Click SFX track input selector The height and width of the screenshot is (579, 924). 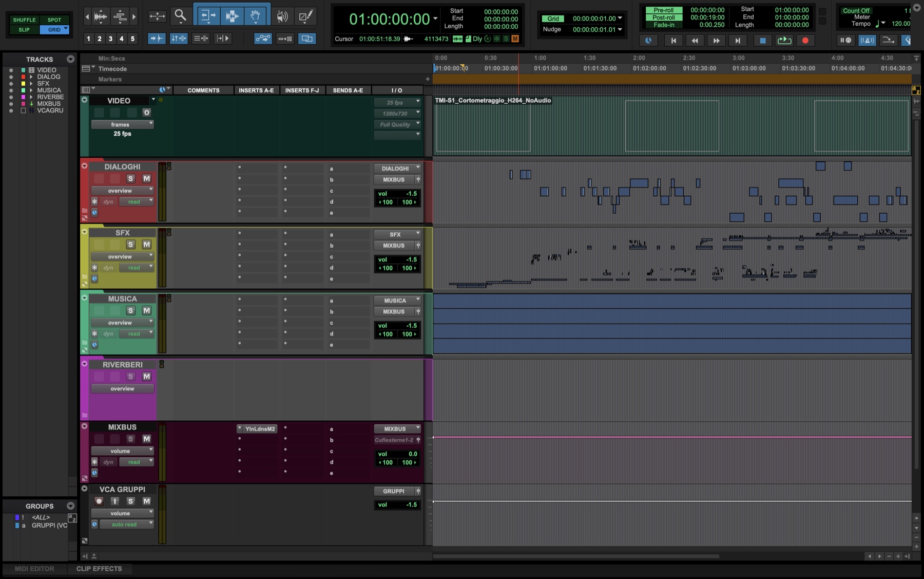(x=397, y=234)
